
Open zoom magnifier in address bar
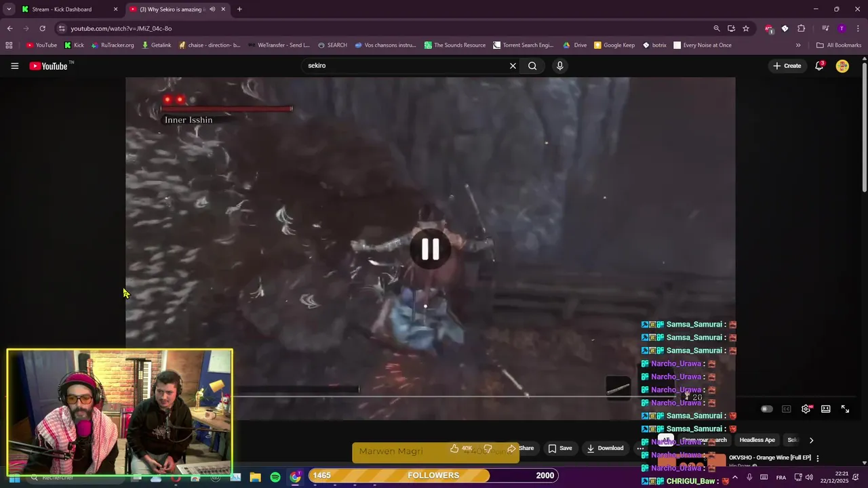tap(717, 28)
